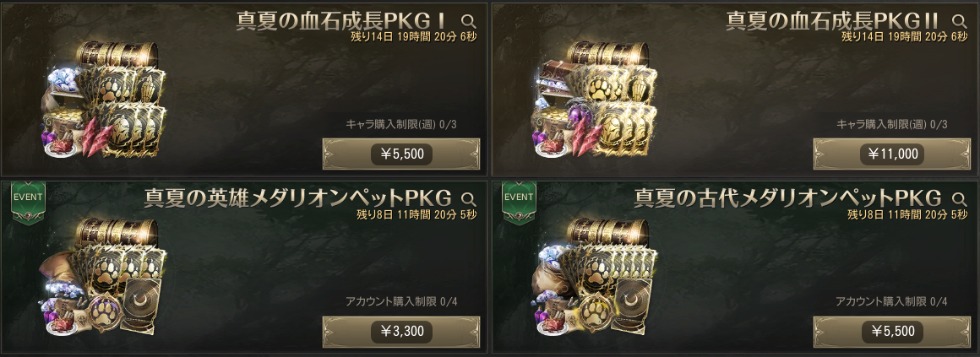
Task: Click the 真夏の血石成長PKG II title
Action: pyautogui.click(x=836, y=21)
